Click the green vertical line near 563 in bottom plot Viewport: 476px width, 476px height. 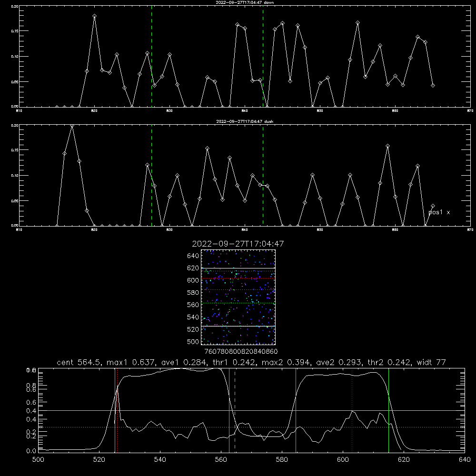click(x=229, y=410)
